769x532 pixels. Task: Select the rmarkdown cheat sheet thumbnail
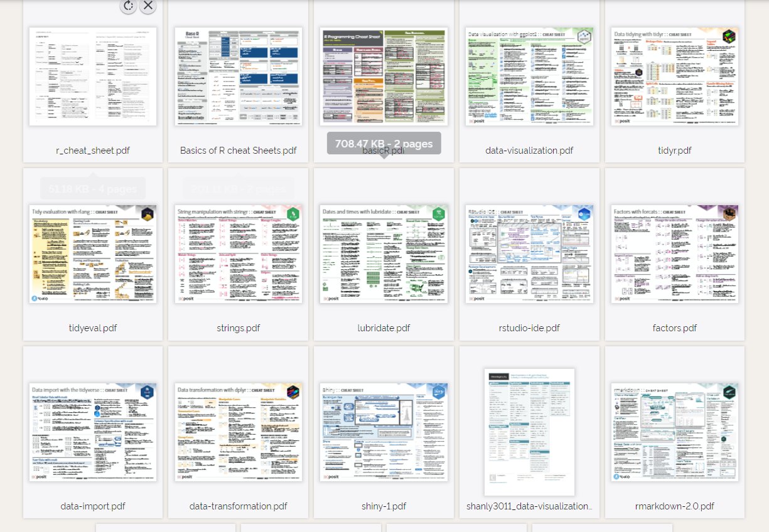pos(675,432)
